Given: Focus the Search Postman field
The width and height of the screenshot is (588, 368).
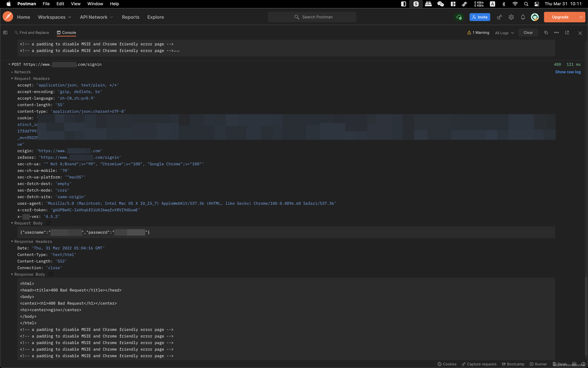Looking at the screenshot, I should (x=312, y=17).
